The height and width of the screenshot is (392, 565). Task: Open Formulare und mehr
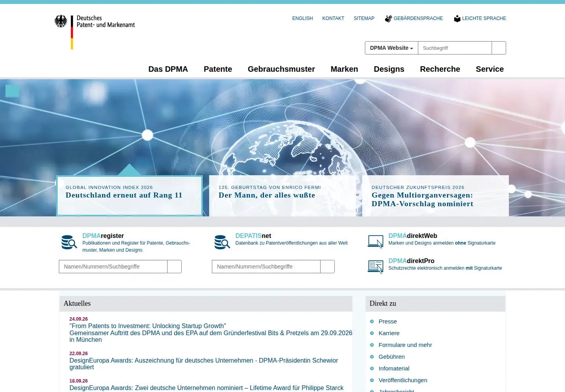405,345
